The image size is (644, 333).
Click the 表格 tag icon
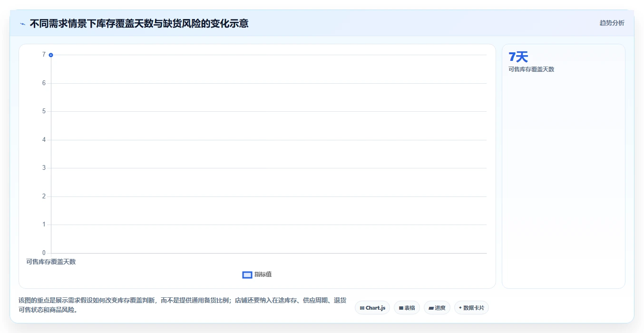(401, 308)
